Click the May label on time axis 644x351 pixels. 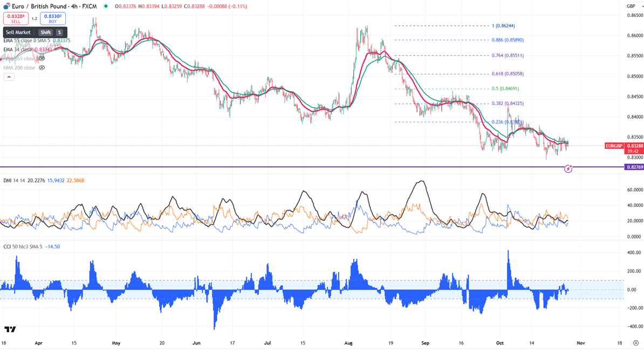116,343
